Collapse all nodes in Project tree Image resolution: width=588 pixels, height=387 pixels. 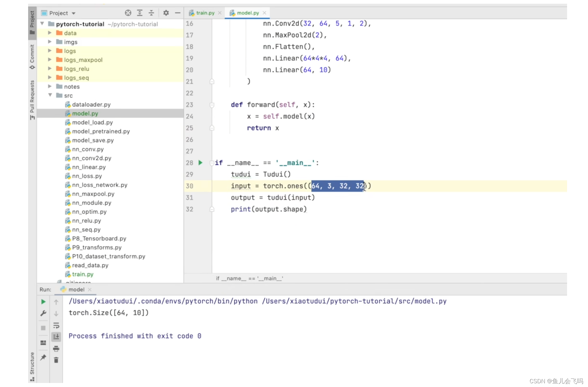coord(152,13)
